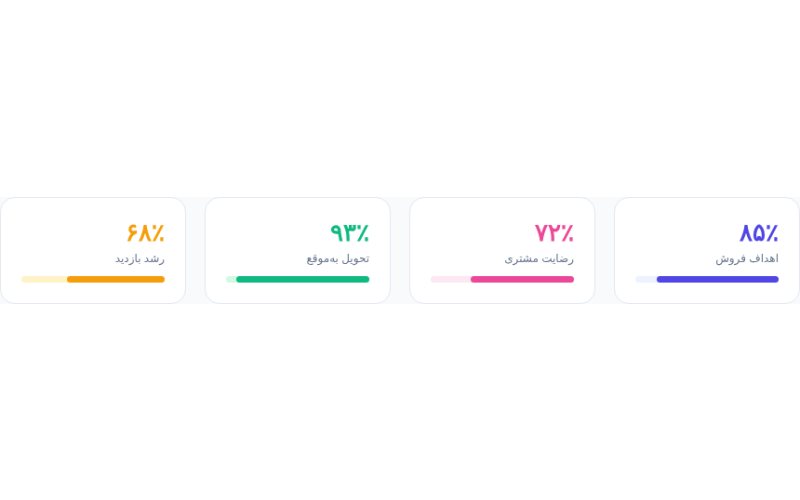Click the 93% green value in delivery card
The image size is (800, 500).
click(x=349, y=233)
